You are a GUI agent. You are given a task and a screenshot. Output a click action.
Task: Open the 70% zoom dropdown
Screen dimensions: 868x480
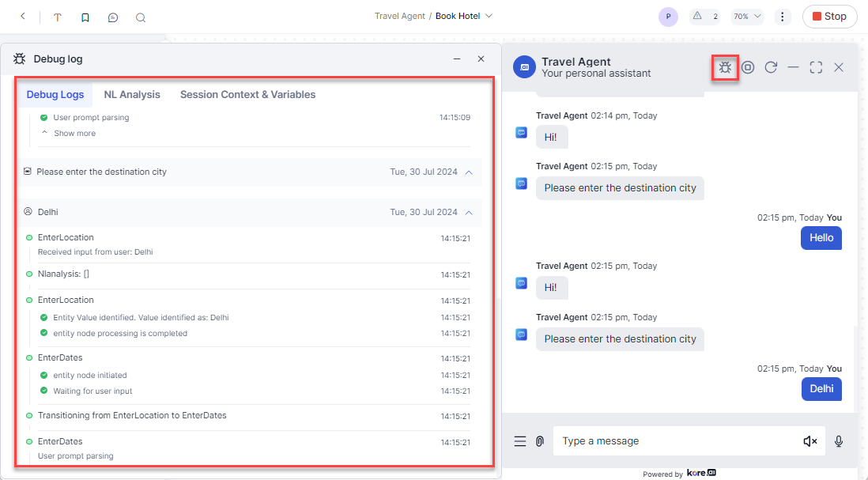coord(747,17)
